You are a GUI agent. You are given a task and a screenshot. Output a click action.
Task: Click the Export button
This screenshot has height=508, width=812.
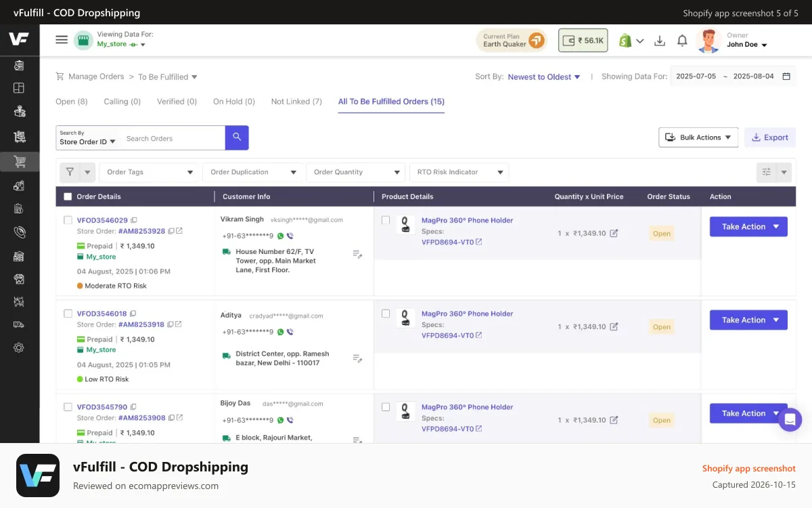click(x=770, y=137)
